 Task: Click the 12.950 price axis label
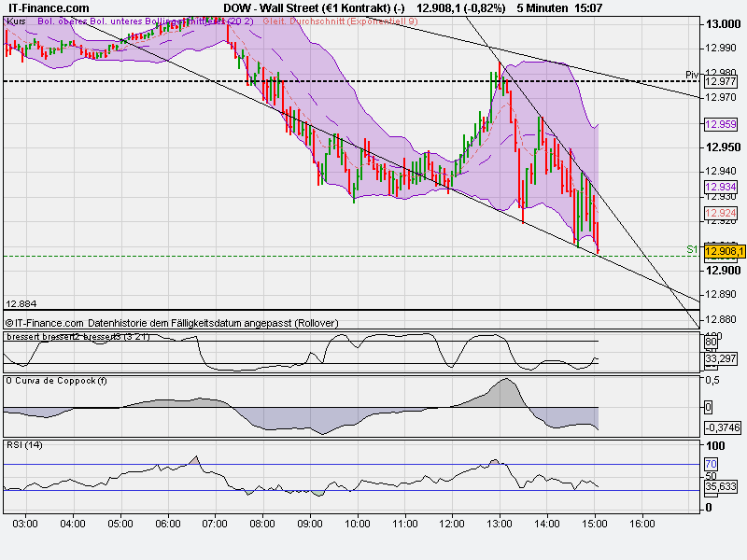pyautogui.click(x=723, y=147)
